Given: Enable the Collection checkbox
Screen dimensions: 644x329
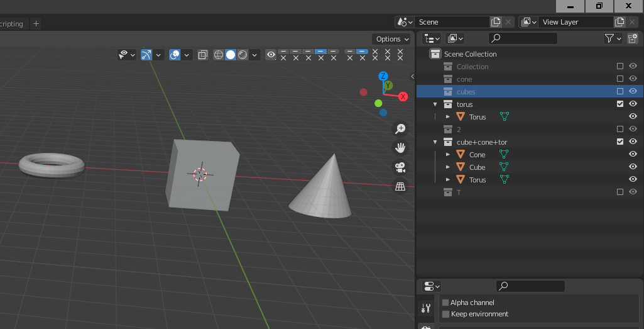Looking at the screenshot, I should tap(620, 66).
